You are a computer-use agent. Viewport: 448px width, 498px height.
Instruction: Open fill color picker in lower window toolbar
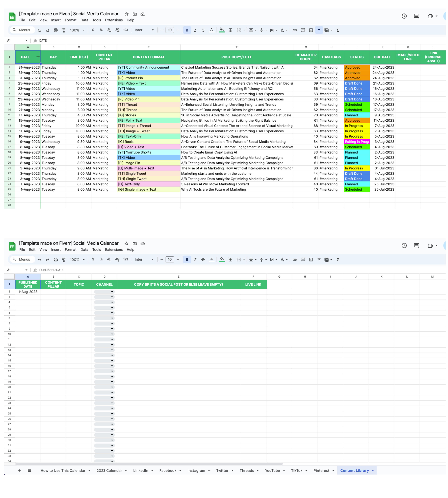222,260
